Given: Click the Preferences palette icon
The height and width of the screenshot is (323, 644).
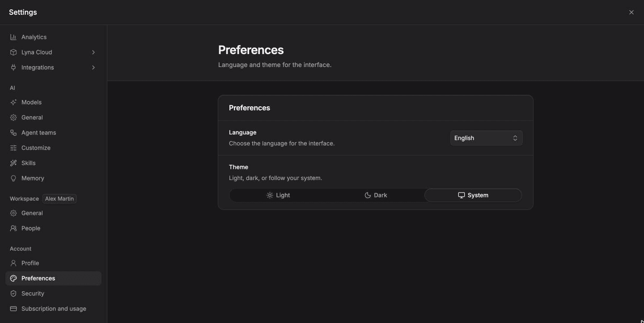Looking at the screenshot, I should coord(13,278).
